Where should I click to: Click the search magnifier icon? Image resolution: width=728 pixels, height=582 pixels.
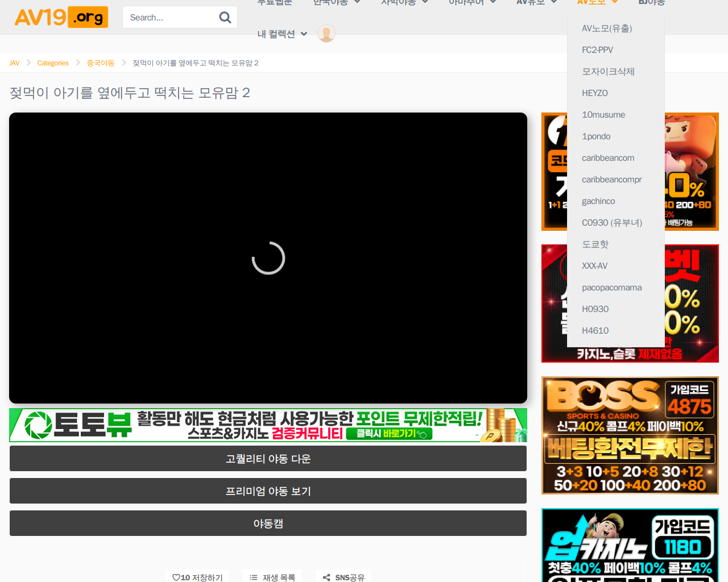[225, 18]
